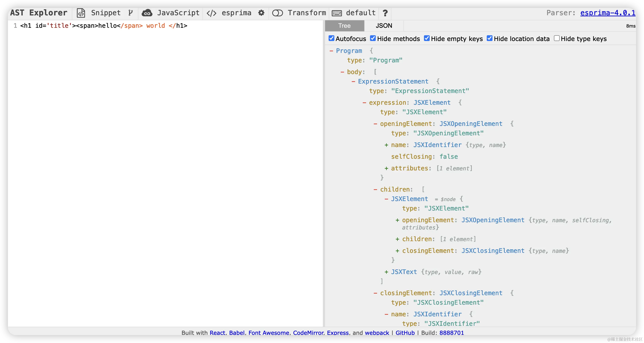Open the esprima-4.0.1 parser link
Image resolution: width=644 pixels, height=343 pixels.
coord(607,13)
